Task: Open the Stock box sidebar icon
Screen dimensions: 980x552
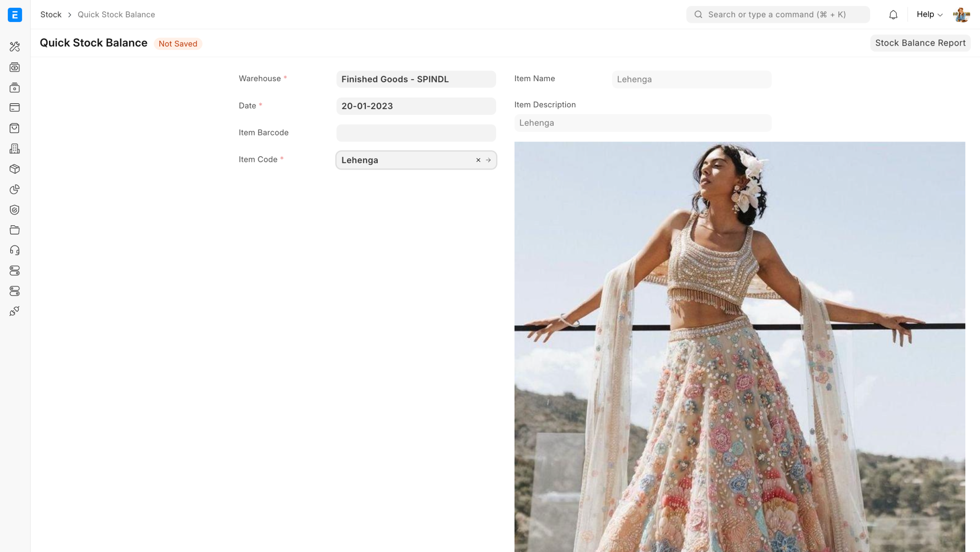Action: pos(15,169)
